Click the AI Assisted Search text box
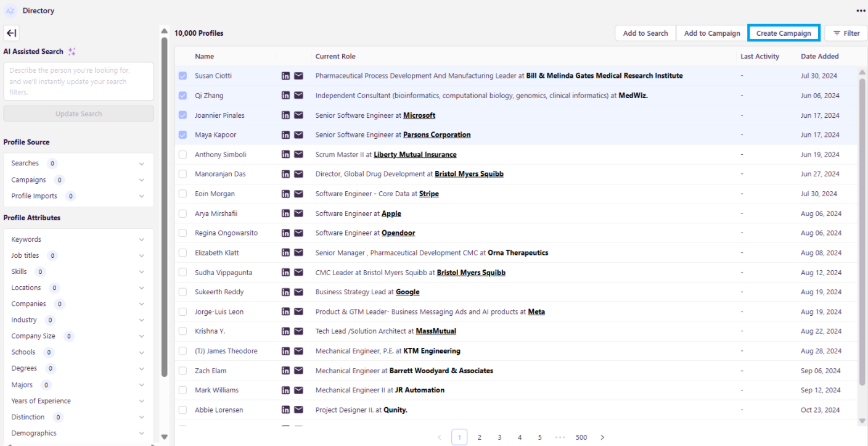 78,81
